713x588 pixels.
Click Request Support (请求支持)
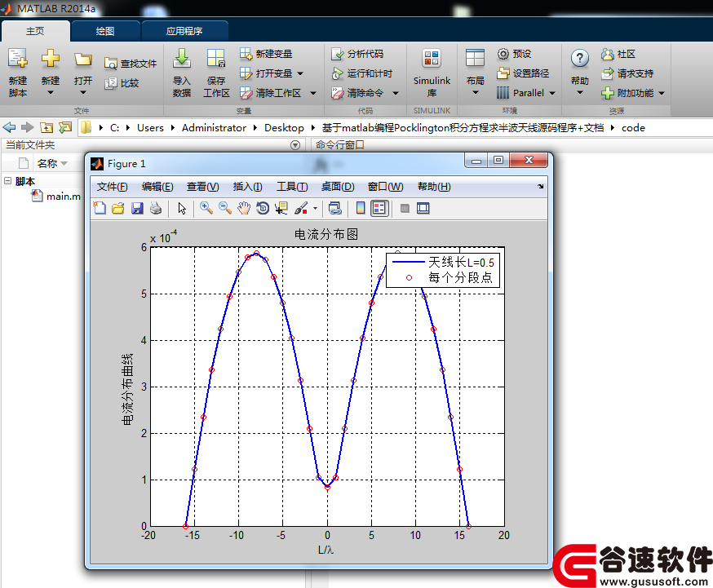coord(627,73)
